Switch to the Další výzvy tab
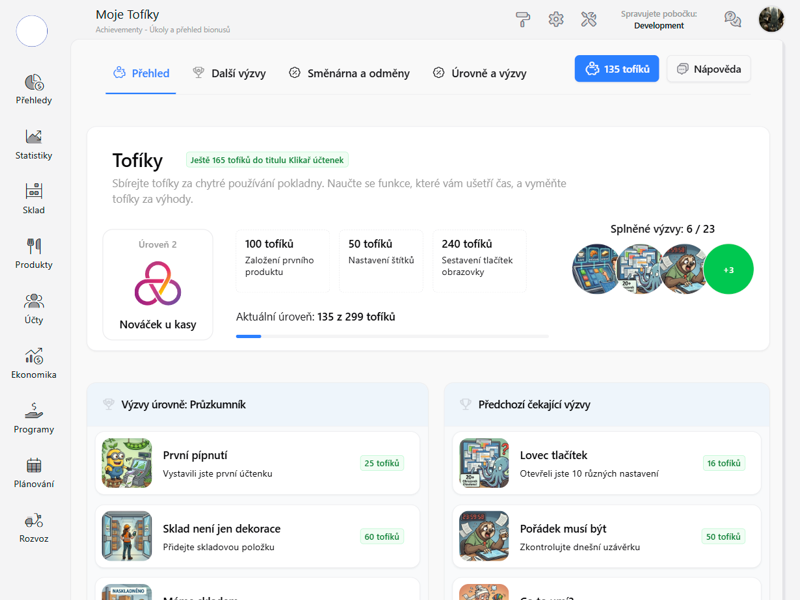The height and width of the screenshot is (600, 800). pyautogui.click(x=229, y=73)
